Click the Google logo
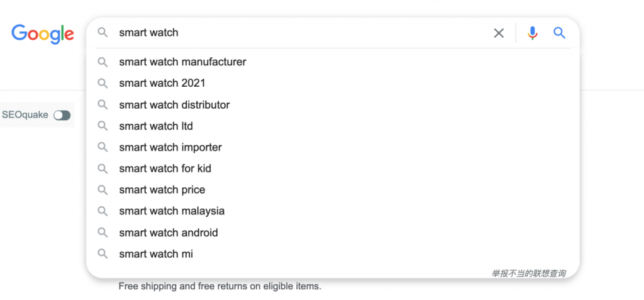This screenshot has width=644, height=300. click(43, 34)
